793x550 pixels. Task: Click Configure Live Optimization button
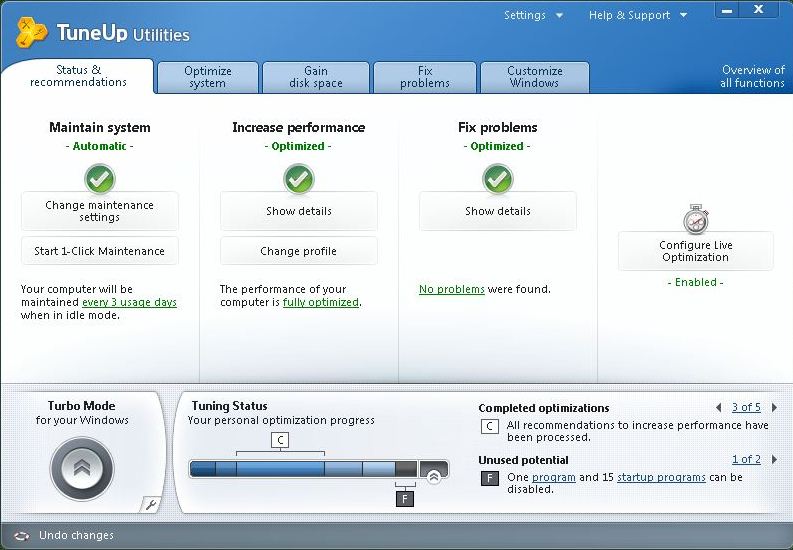click(x=696, y=251)
